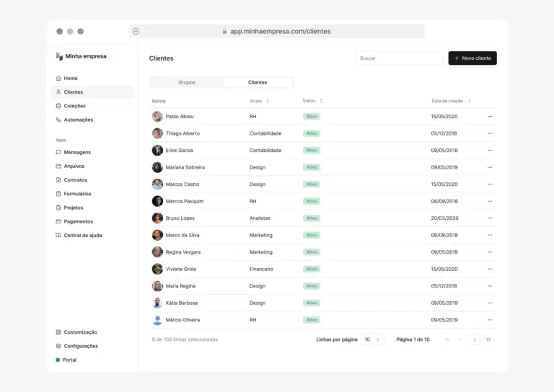Go to Automações in the sidebar

point(74,120)
